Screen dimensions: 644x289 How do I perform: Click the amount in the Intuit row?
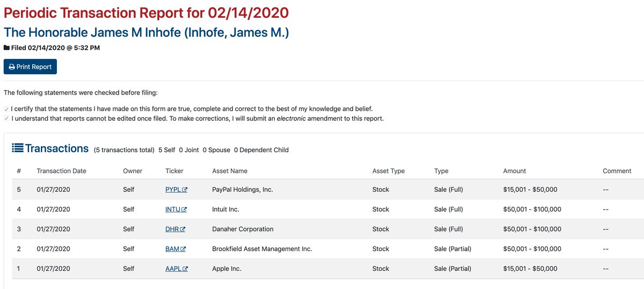point(532,209)
